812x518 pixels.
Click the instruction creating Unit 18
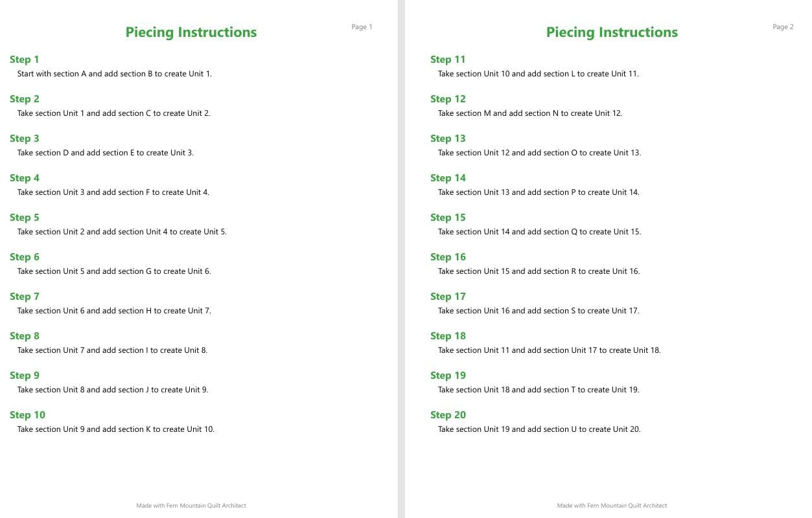(x=550, y=350)
